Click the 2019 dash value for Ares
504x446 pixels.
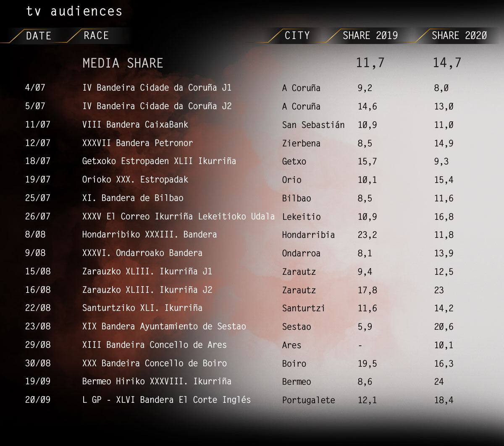pos(360,345)
